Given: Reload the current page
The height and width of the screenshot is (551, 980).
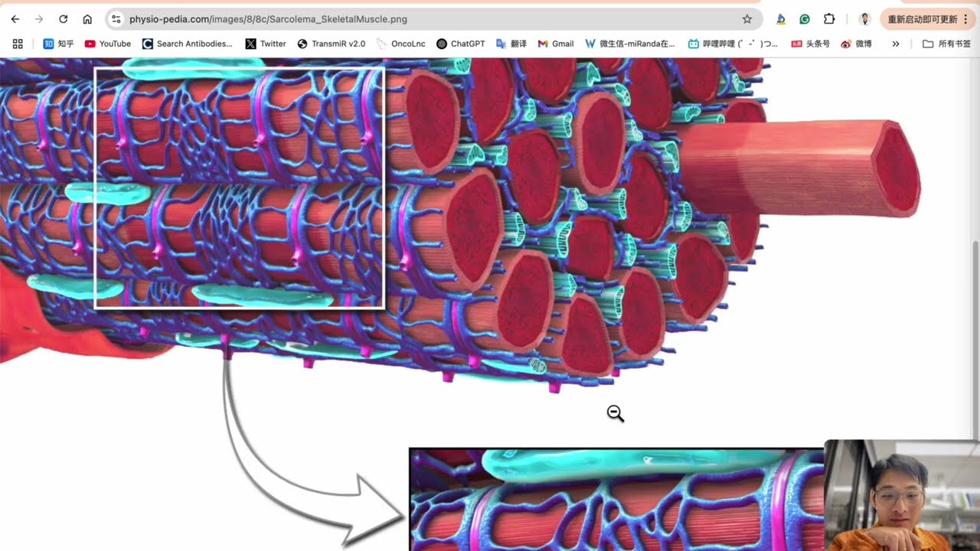Looking at the screenshot, I should pyautogui.click(x=64, y=19).
